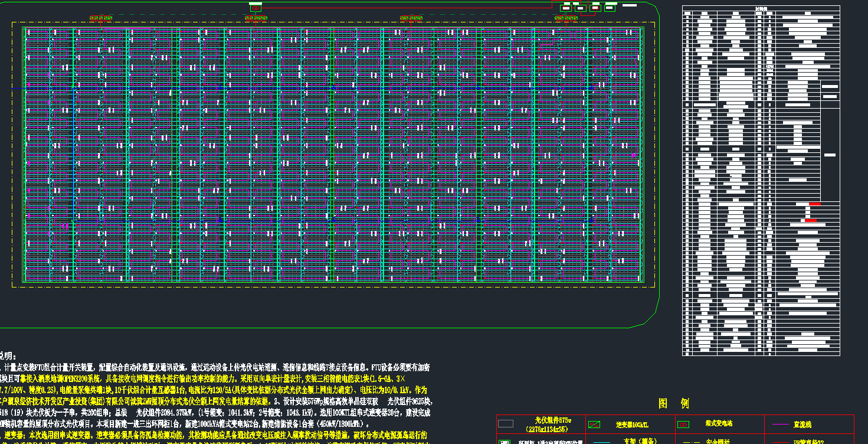Click the 直流线 legend label
The width and height of the screenshot is (868, 444).
[803, 425]
